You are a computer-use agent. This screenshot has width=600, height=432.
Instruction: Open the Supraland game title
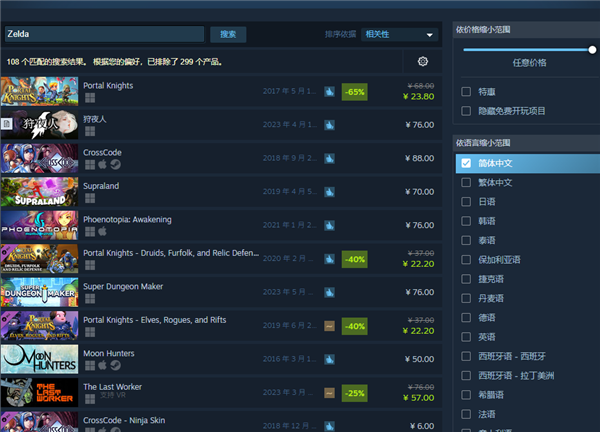[x=101, y=186]
